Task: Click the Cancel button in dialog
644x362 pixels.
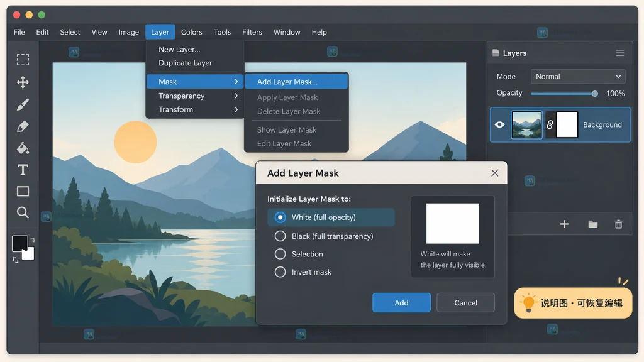Action: coord(465,302)
